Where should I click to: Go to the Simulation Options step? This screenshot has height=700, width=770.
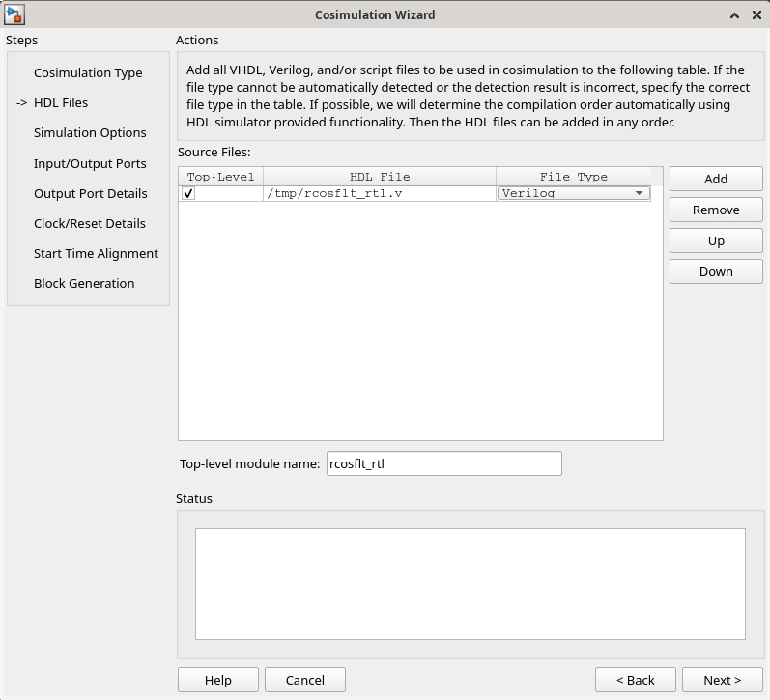point(90,132)
